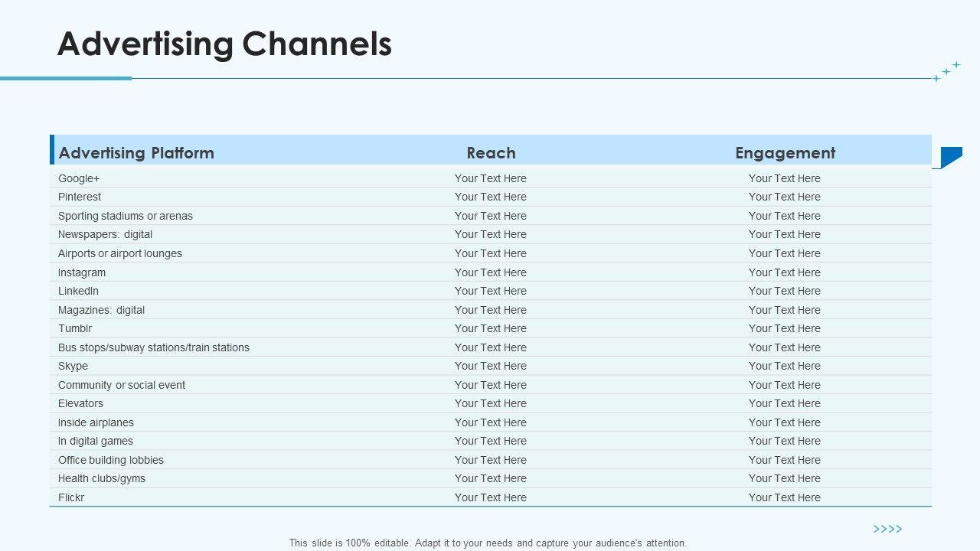
Task: Edit the Reach text for Pinterest row
Action: (491, 197)
